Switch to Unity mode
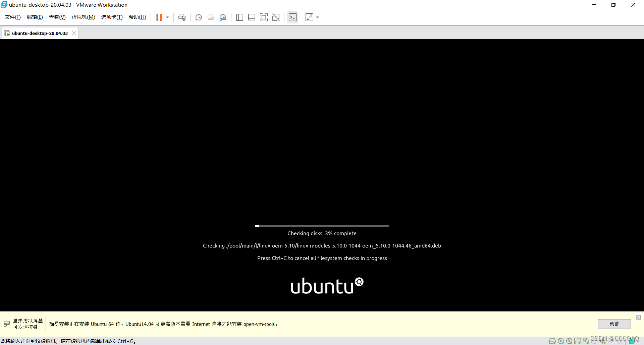The image size is (644, 345). [x=276, y=17]
